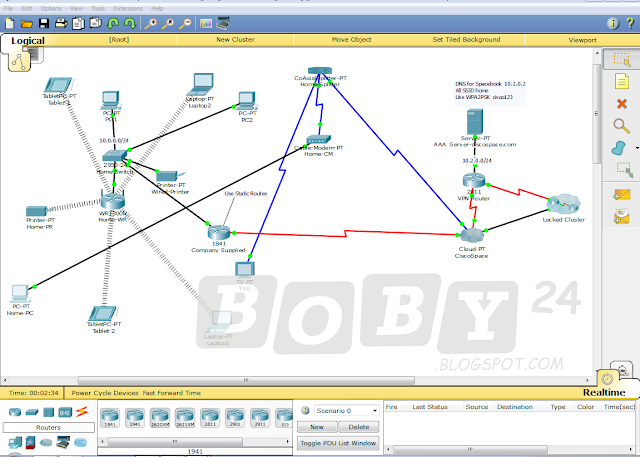Select Connections lightning bolt category
This screenshot has height=457, width=640.
[82, 412]
